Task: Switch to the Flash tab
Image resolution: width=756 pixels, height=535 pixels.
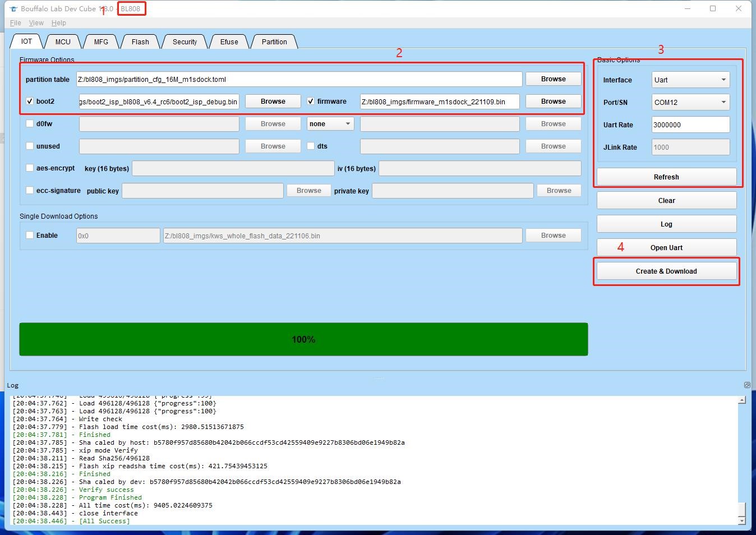Action: tap(140, 42)
